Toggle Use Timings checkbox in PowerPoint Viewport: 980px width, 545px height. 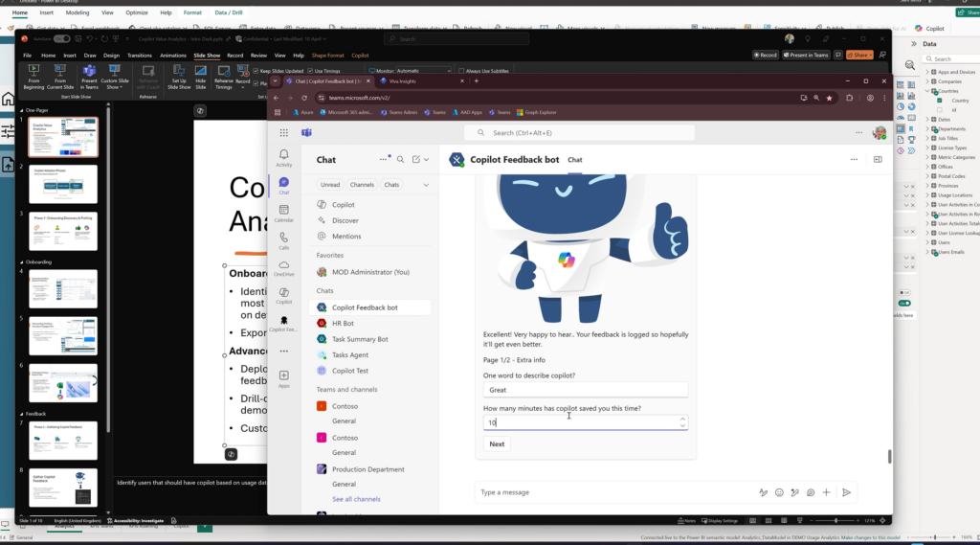click(310, 71)
